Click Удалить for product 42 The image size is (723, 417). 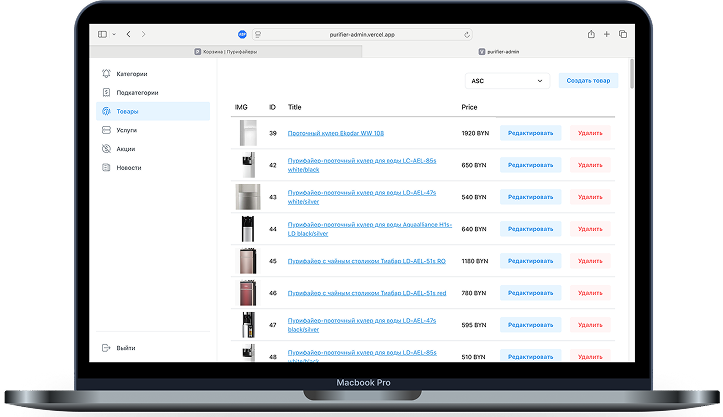(590, 165)
